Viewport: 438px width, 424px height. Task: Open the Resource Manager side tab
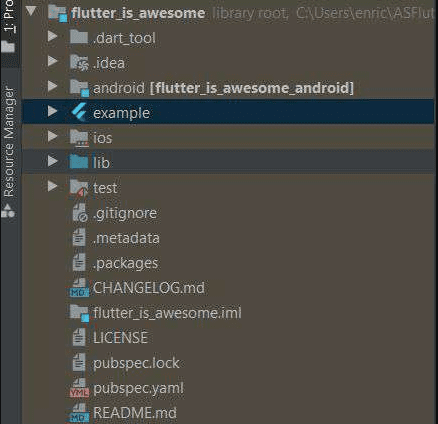pyautogui.click(x=9, y=143)
